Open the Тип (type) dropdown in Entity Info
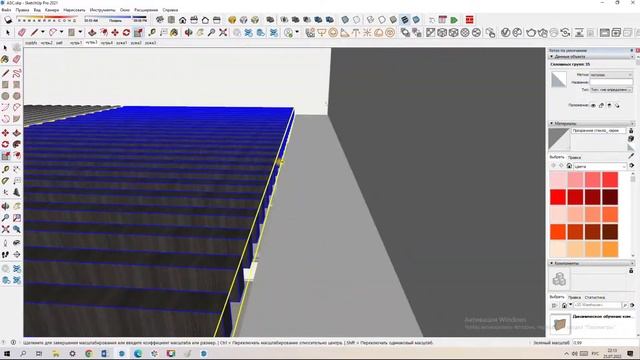Viewport: 640px width, 360px height. click(611, 89)
